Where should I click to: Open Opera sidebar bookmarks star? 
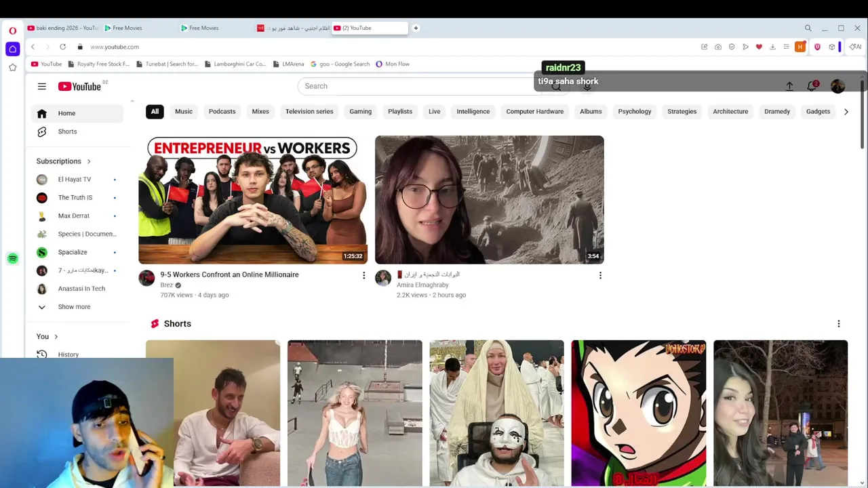pyautogui.click(x=12, y=67)
